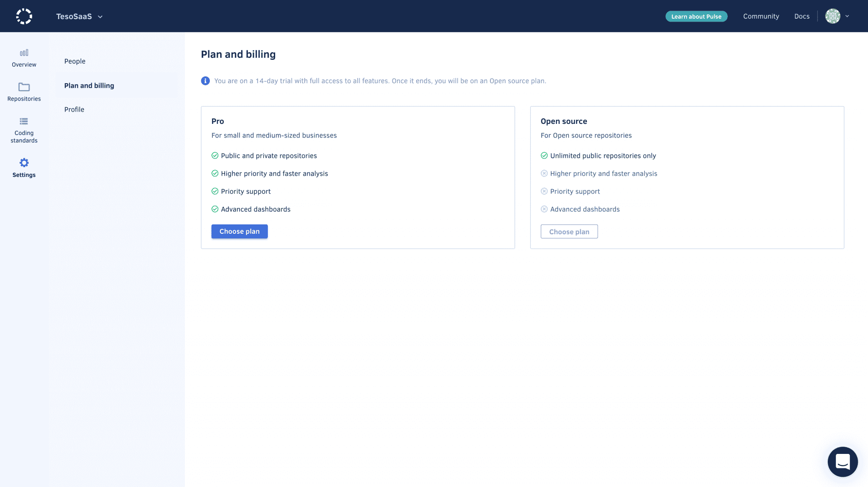The height and width of the screenshot is (487, 868).
Task: Click the Plan and billing section link
Action: [89, 85]
